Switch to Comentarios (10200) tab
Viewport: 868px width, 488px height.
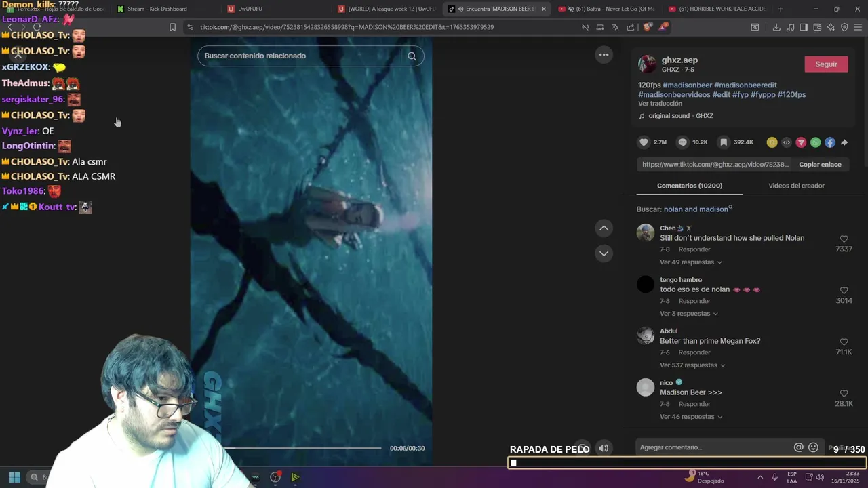tap(690, 186)
